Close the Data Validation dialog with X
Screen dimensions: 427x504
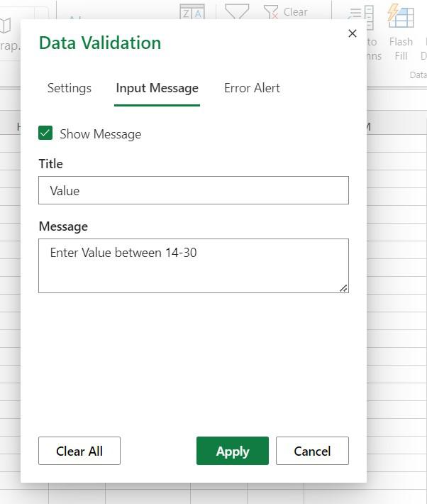point(352,33)
